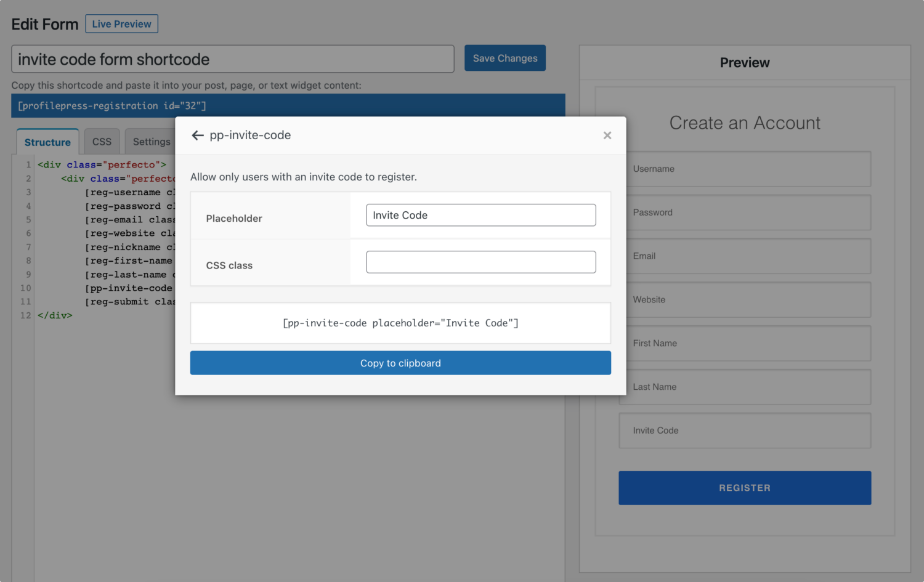
Task: Switch to the Structure tab
Action: click(47, 142)
